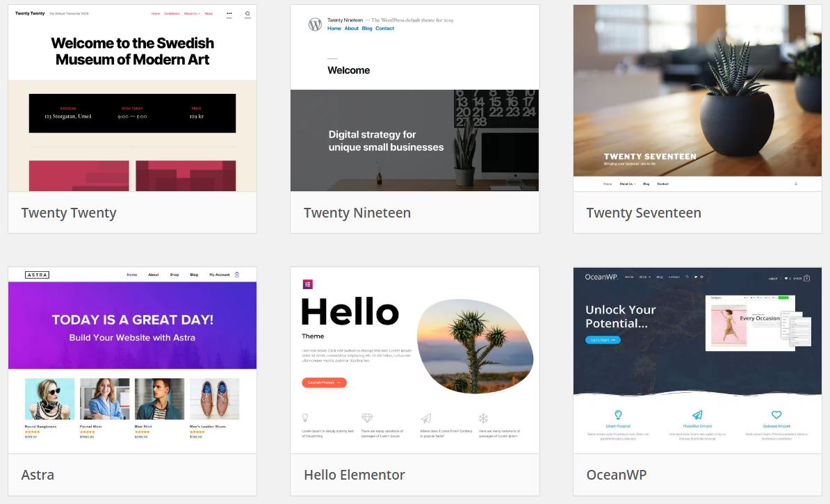Screen dimensions: 830x504
Task: Click the Astra logo in theme preview
Action: click(x=37, y=275)
